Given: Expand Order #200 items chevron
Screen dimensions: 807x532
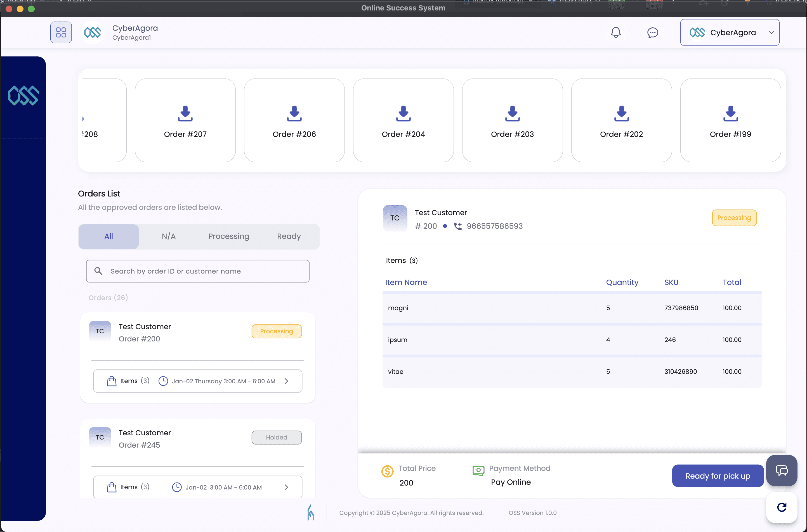Looking at the screenshot, I should [286, 381].
